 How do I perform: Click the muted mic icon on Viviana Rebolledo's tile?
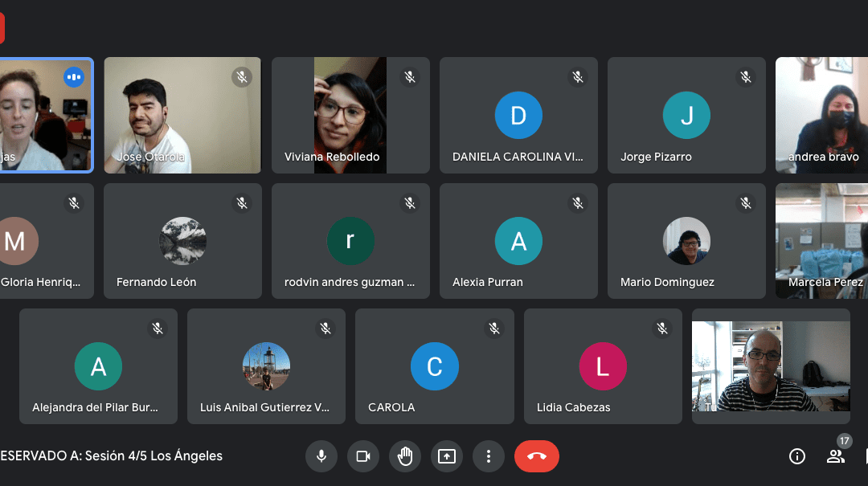tap(410, 77)
